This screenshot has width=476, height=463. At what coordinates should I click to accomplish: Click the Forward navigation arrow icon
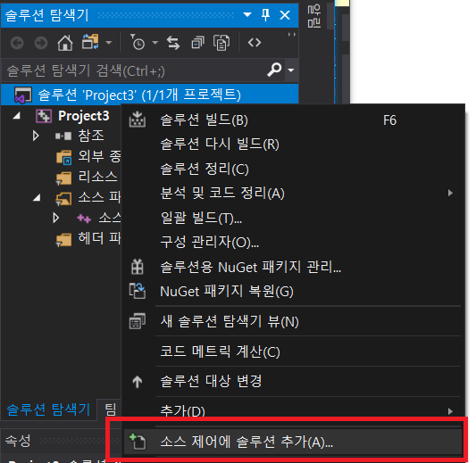coord(41,43)
